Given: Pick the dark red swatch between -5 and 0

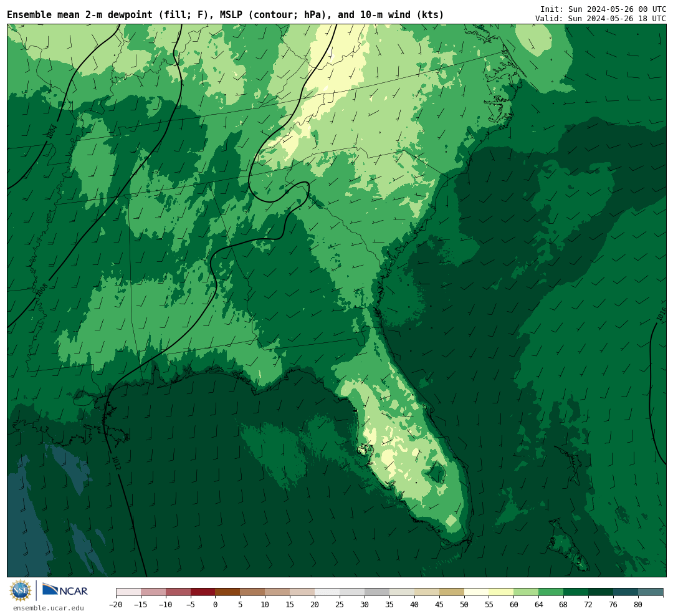Looking at the screenshot, I should coord(203,592).
